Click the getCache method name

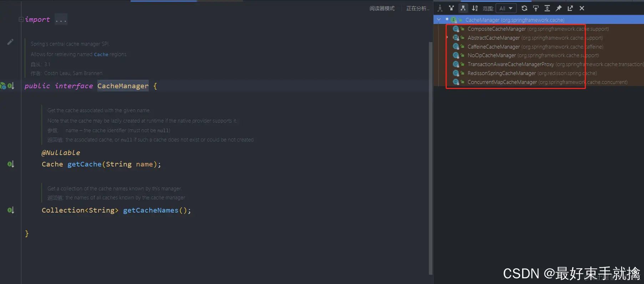pyautogui.click(x=85, y=164)
